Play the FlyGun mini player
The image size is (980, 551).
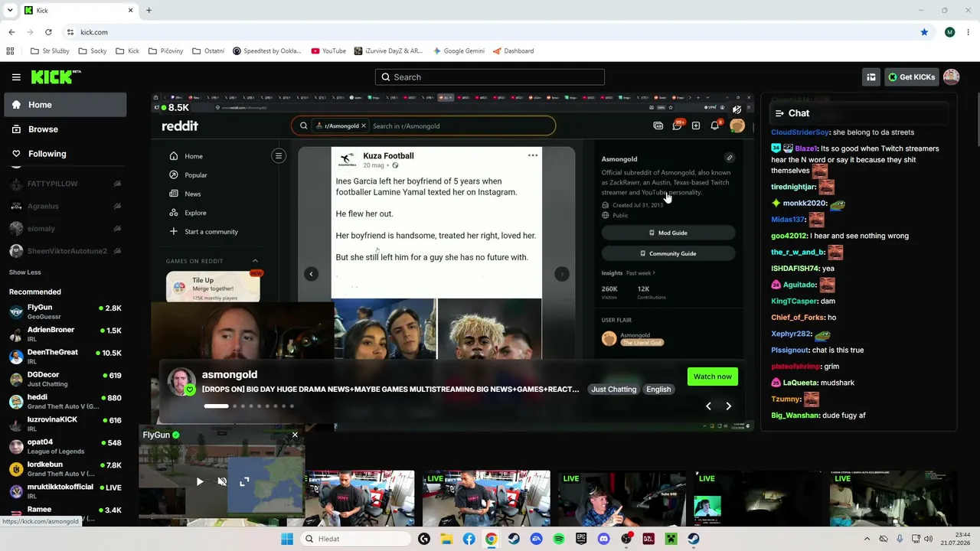click(x=200, y=481)
